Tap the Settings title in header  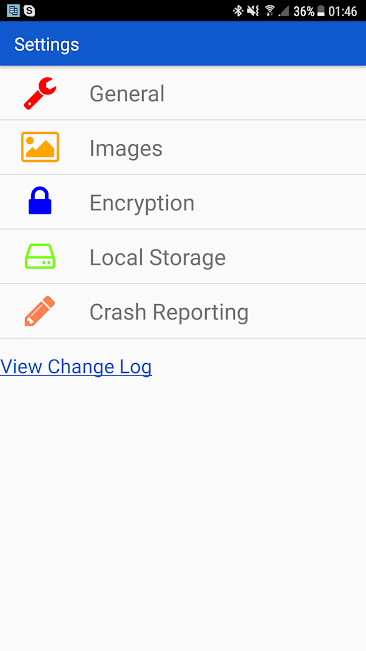click(46, 44)
